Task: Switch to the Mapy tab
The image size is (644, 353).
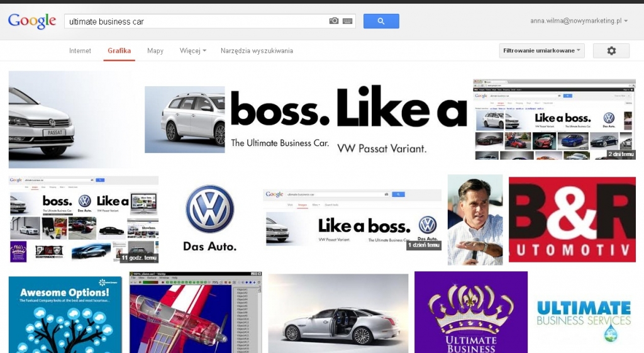Action: 155,51
